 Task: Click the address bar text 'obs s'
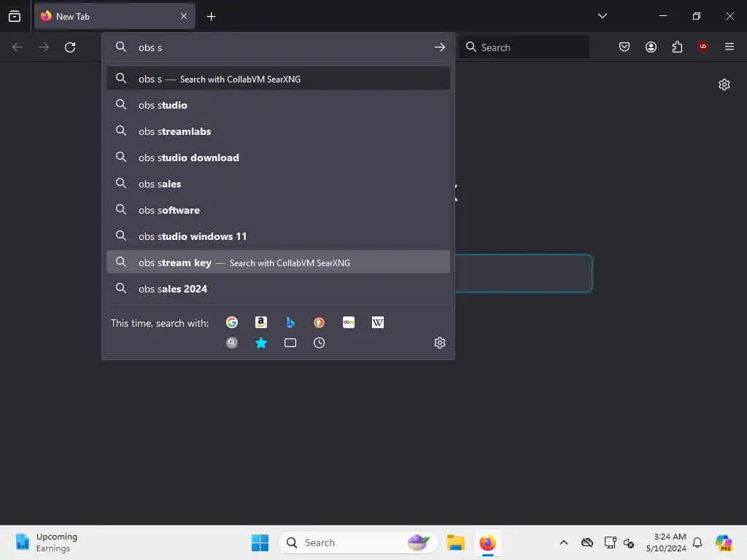(150, 47)
